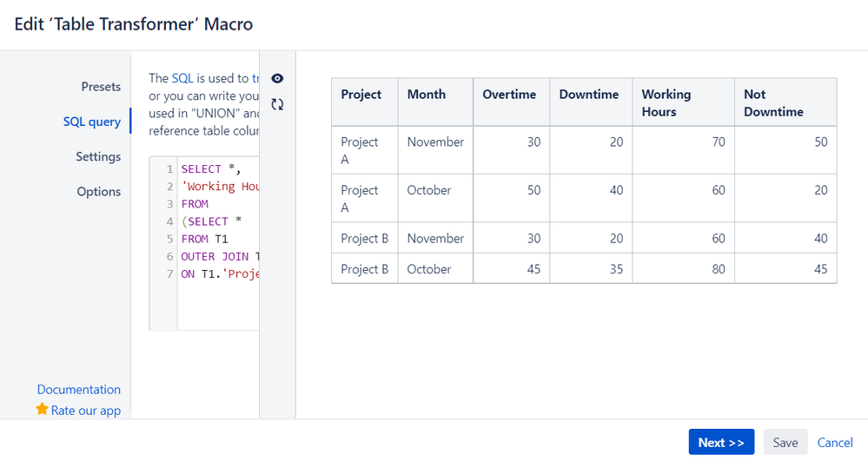Click the Project column header
The height and width of the screenshot is (461, 868).
point(361,95)
